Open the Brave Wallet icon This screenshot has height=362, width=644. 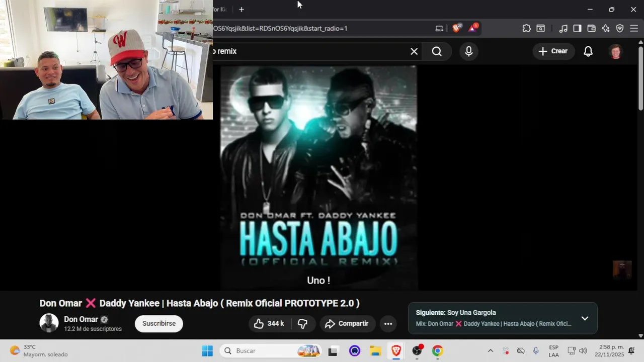(591, 28)
